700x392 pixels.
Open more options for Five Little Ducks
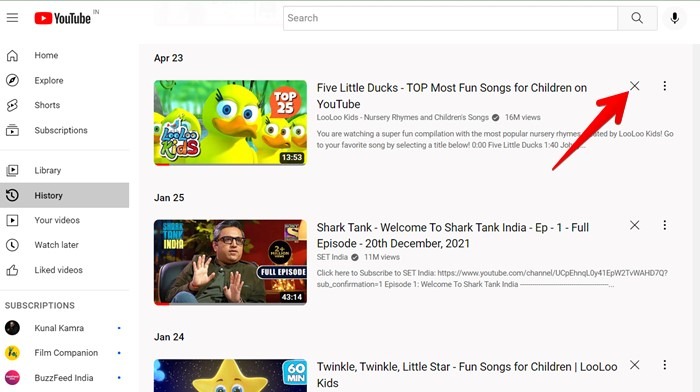point(665,86)
